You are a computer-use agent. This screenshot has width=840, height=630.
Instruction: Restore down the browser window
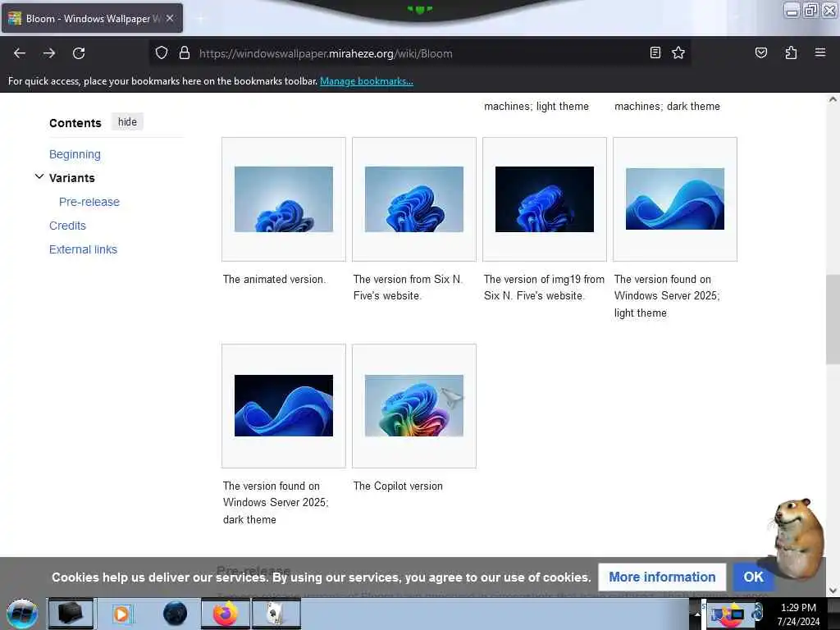[x=811, y=10]
